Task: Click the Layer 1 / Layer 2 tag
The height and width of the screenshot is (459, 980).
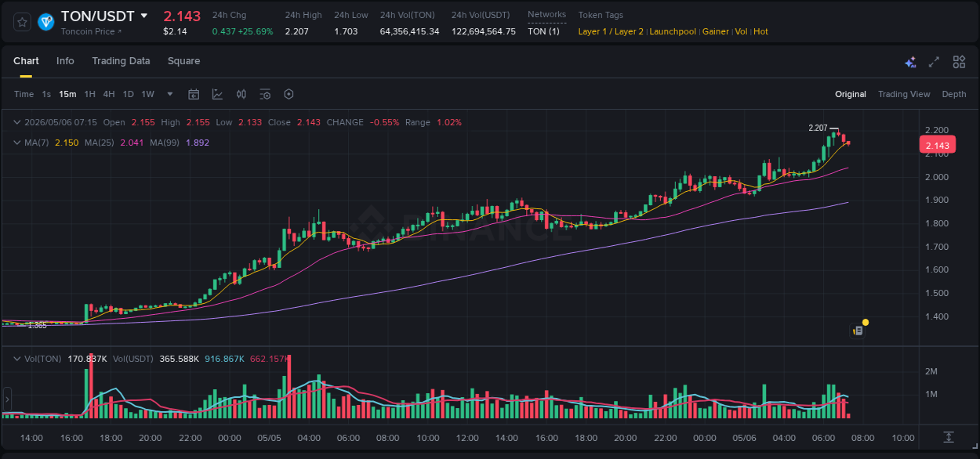Action: (611, 31)
